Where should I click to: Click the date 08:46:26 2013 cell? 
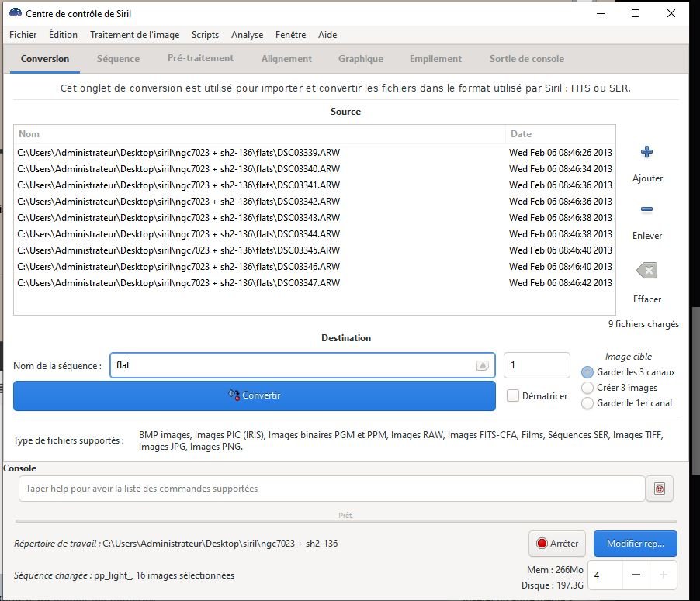(560, 153)
